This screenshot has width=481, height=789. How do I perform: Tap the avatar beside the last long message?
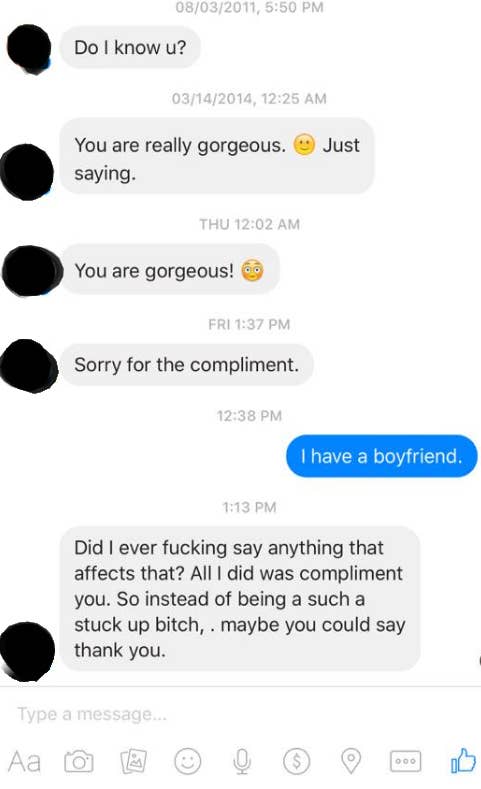(x=28, y=651)
